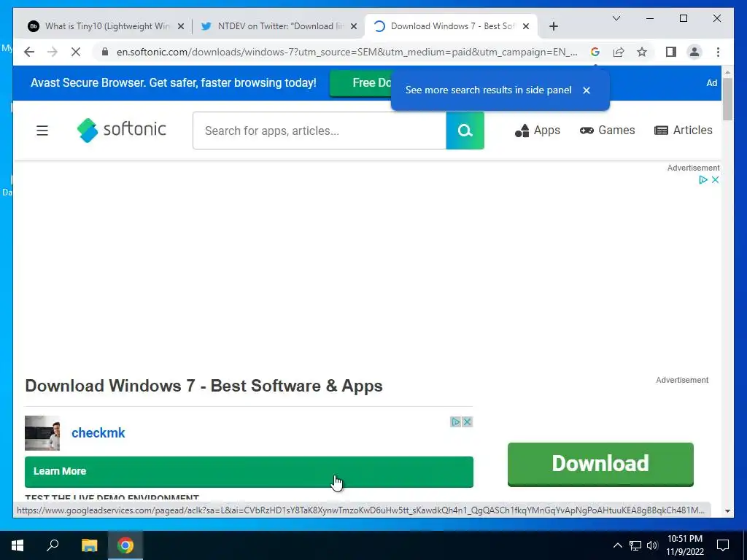Close the checkmk ad with the X
The width and height of the screenshot is (747, 560).
468,421
